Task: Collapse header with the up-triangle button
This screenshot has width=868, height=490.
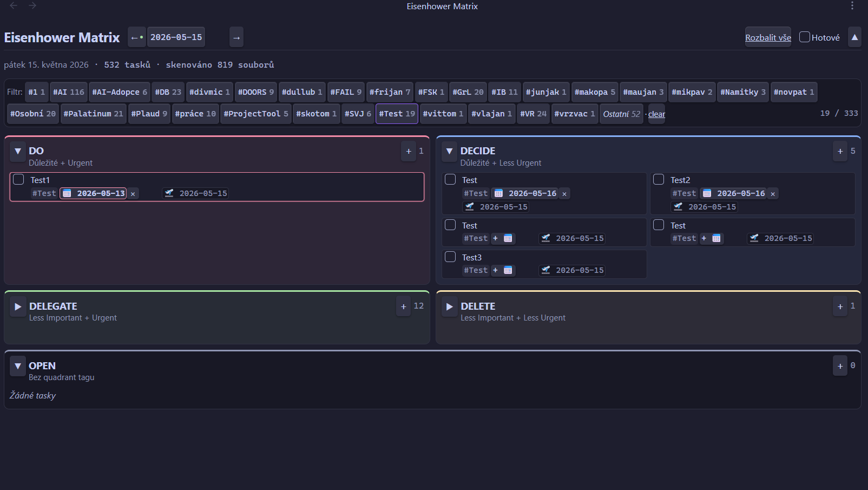Action: pyautogui.click(x=854, y=37)
